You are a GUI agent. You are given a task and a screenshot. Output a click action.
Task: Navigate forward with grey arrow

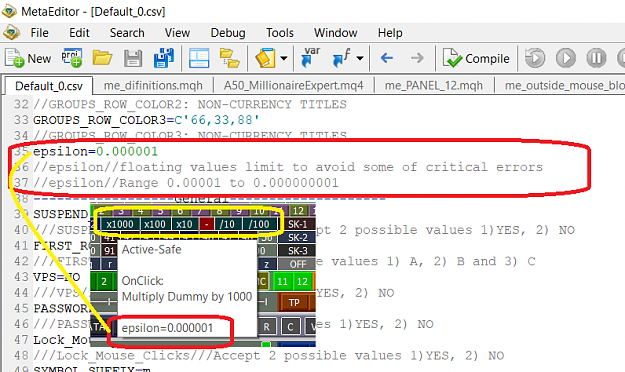(x=417, y=58)
